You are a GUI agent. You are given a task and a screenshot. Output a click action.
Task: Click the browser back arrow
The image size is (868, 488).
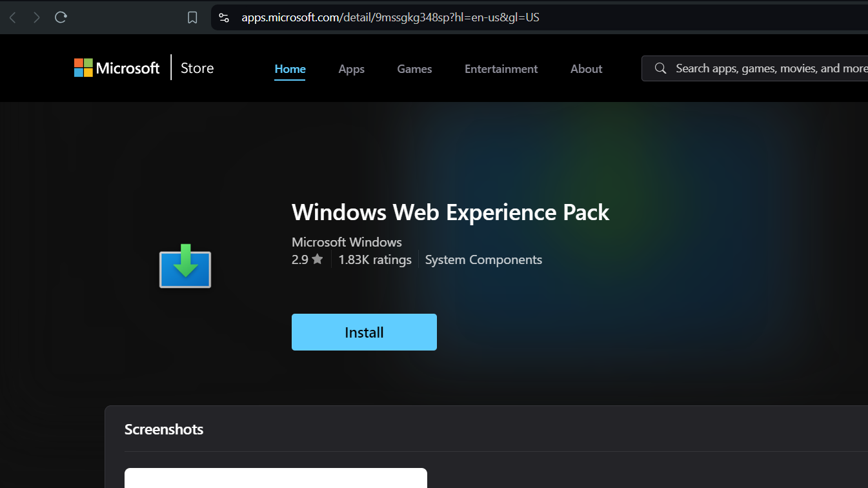[12, 17]
